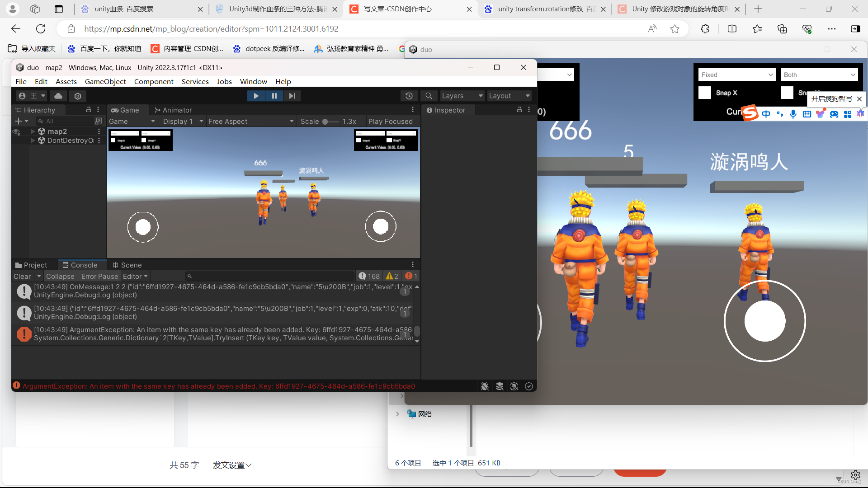The image size is (868, 488).
Task: Open the GameObject menu
Action: point(105,81)
